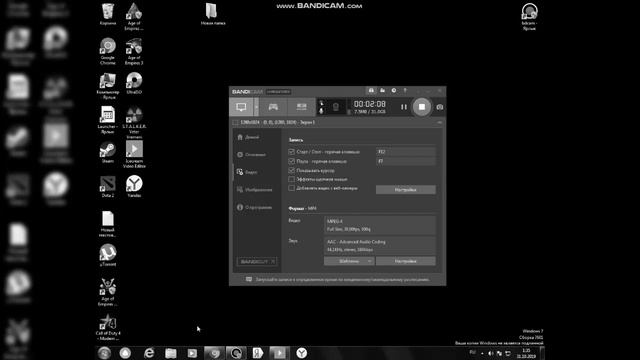
Task: Select Google Chrome desktop shortcut
Action: (108, 51)
